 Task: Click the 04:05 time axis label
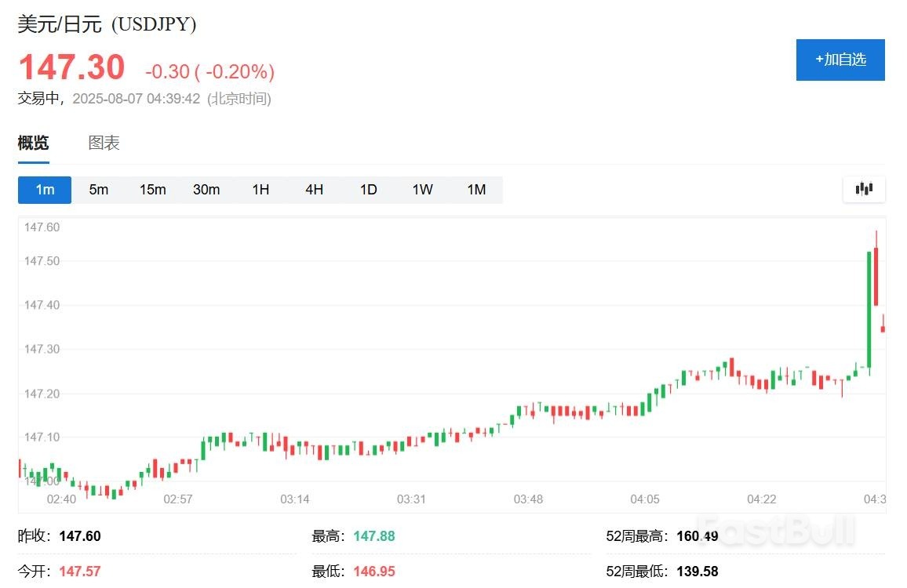click(645, 499)
